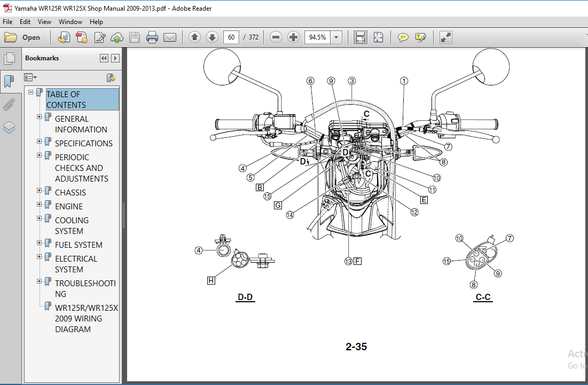Screen dimensions: 588x385
Task: Expand the ELECTRICAL SYSTEM bookmark
Action: (39, 257)
